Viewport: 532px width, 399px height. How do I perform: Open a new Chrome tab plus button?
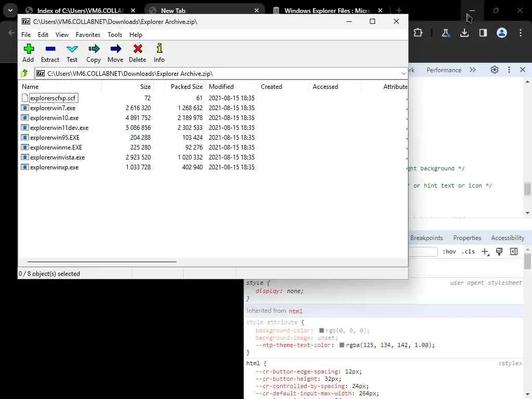[x=398, y=10]
